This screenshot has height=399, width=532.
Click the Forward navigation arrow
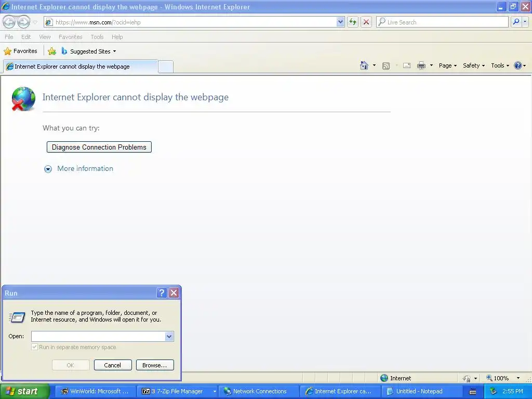(23, 22)
